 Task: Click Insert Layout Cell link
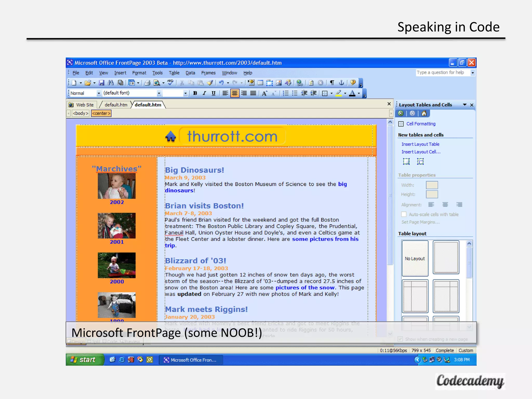point(421,152)
